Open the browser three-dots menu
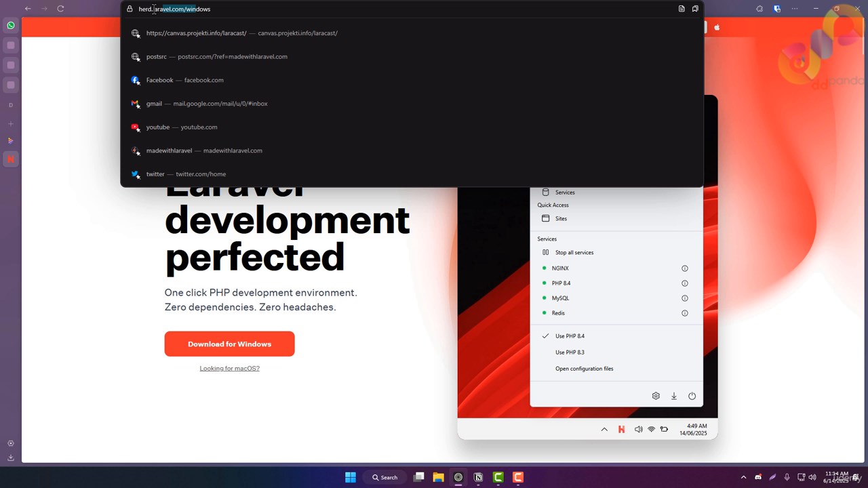Viewport: 868px width, 488px height. (x=795, y=9)
